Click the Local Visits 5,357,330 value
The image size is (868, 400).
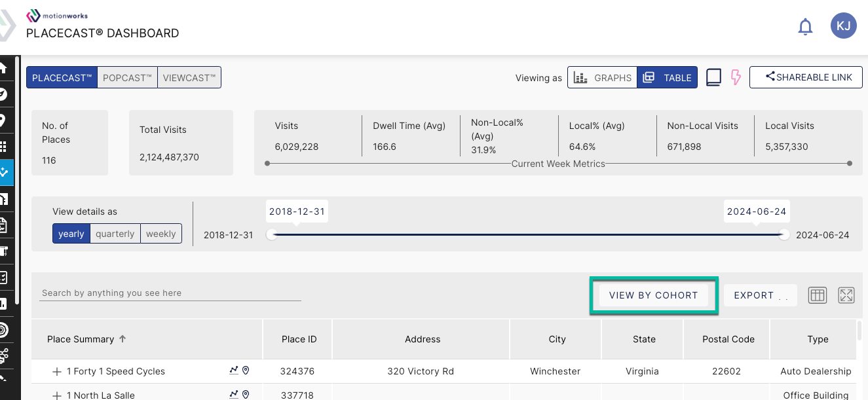click(x=787, y=147)
